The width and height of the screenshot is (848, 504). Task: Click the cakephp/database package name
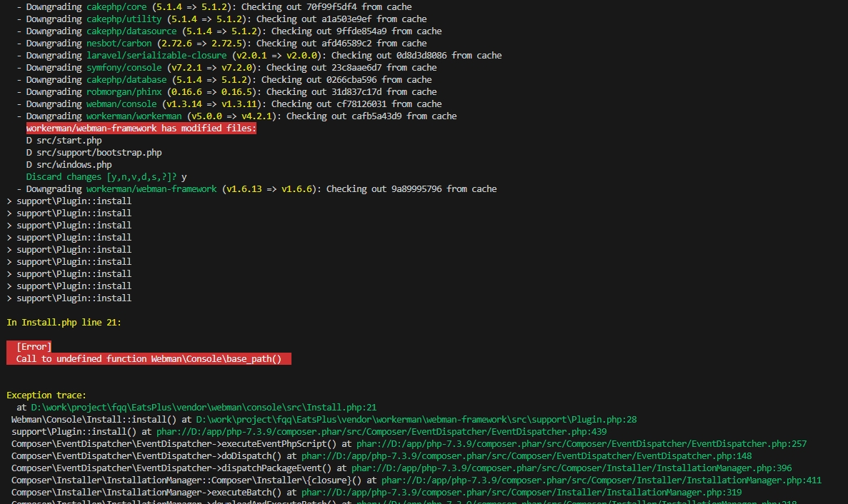(x=126, y=80)
